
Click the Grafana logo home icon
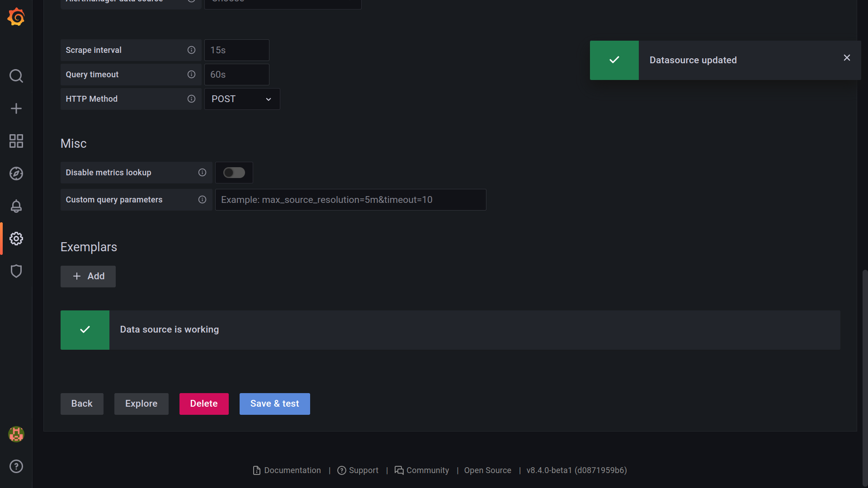click(16, 17)
